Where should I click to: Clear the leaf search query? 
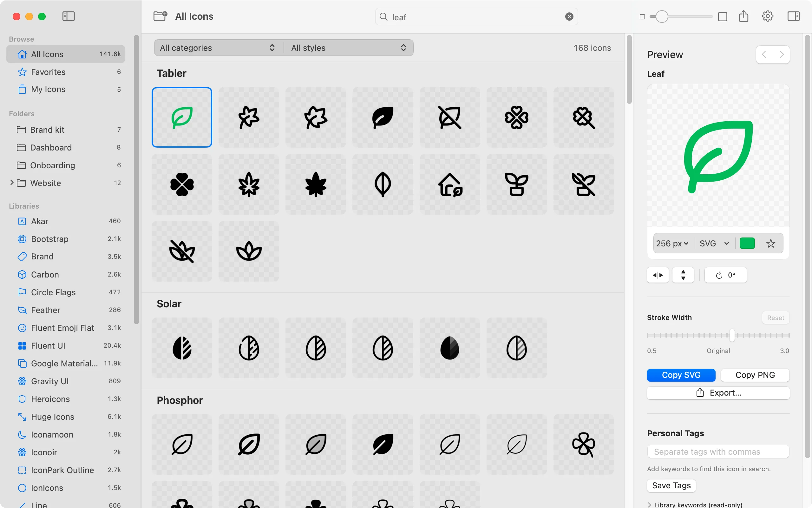[x=569, y=17]
